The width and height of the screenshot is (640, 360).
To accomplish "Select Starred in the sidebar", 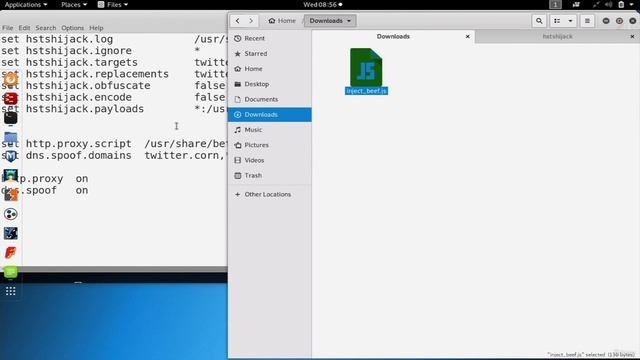I will [269, 53].
